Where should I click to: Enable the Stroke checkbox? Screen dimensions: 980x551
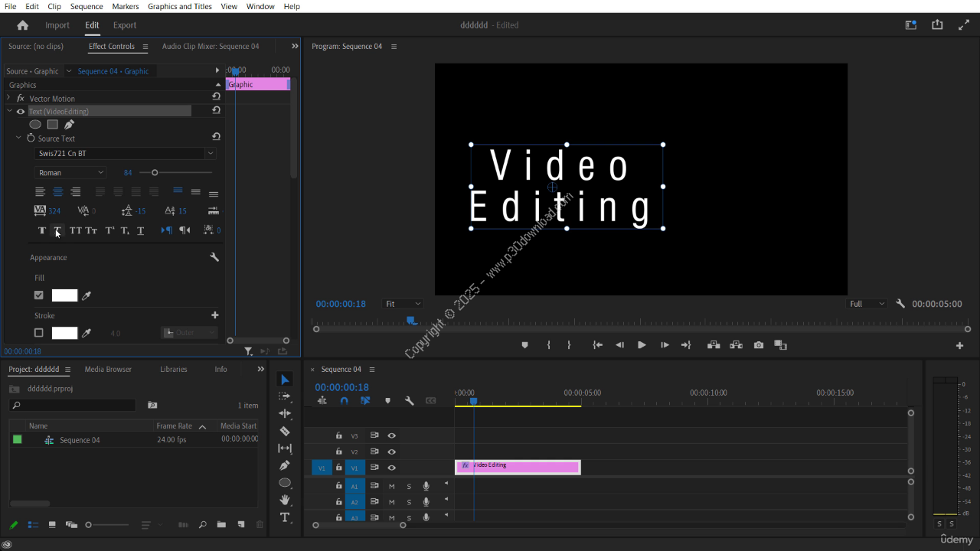click(x=39, y=333)
